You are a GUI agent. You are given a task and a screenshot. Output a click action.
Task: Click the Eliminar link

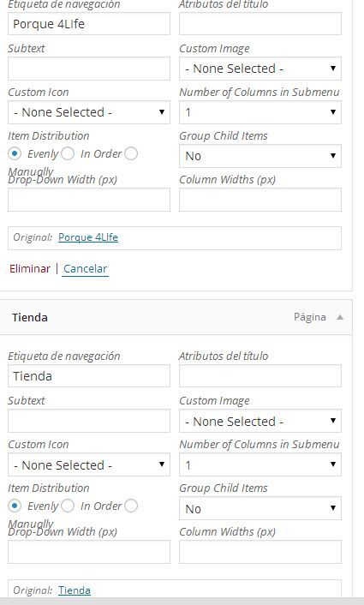(x=30, y=268)
